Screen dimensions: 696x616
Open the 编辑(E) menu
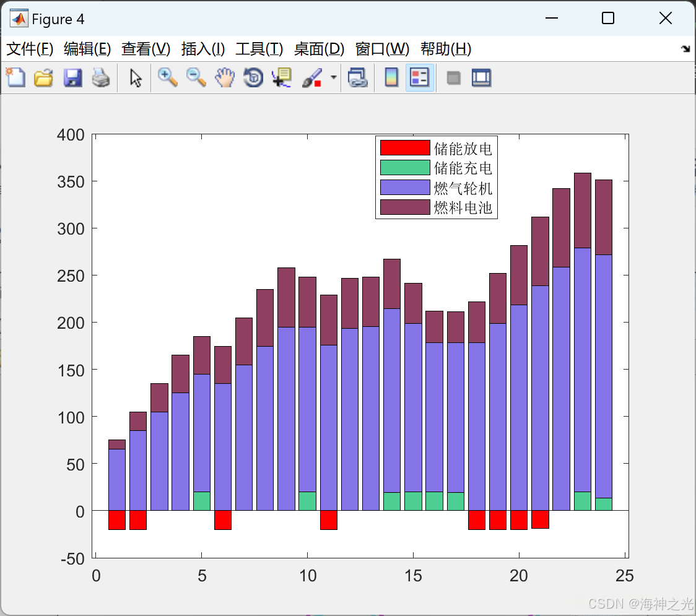point(87,48)
